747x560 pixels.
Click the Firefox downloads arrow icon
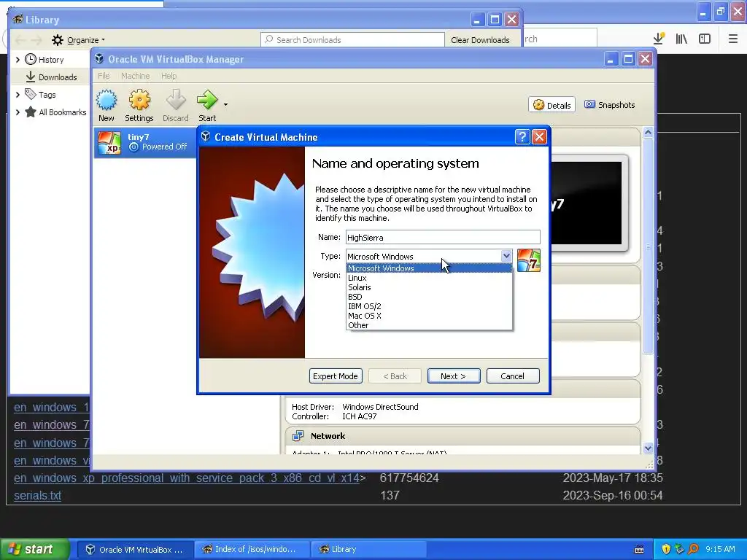point(659,39)
